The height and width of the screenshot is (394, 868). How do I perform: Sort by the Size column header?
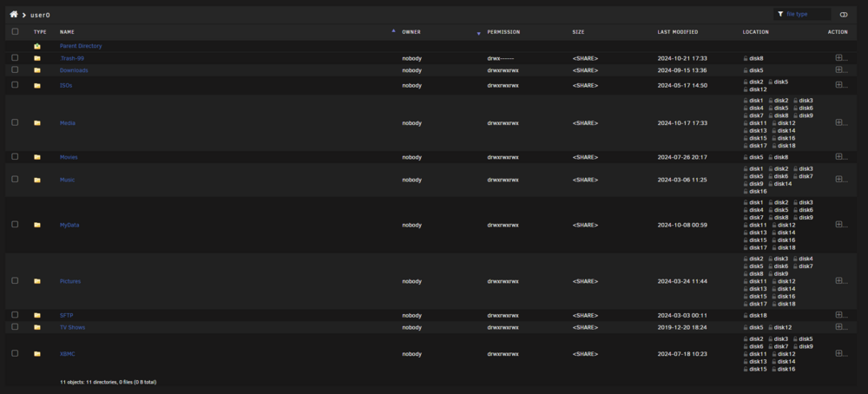578,32
